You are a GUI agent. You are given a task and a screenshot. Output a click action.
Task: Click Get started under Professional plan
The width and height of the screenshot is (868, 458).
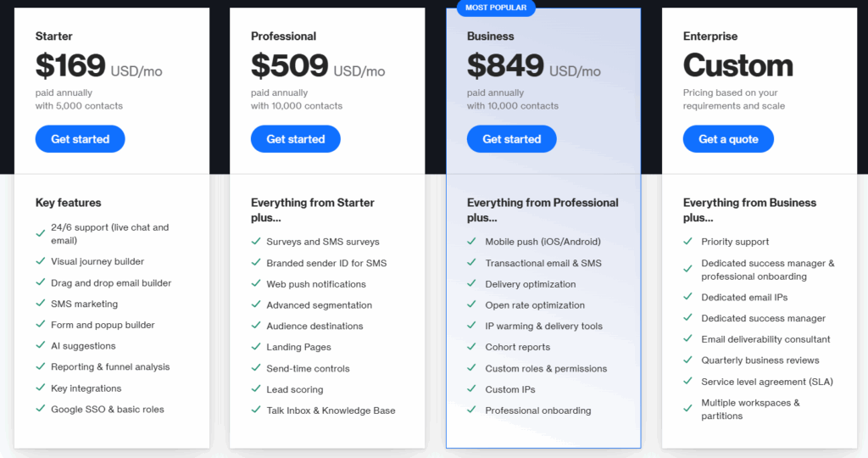click(295, 139)
